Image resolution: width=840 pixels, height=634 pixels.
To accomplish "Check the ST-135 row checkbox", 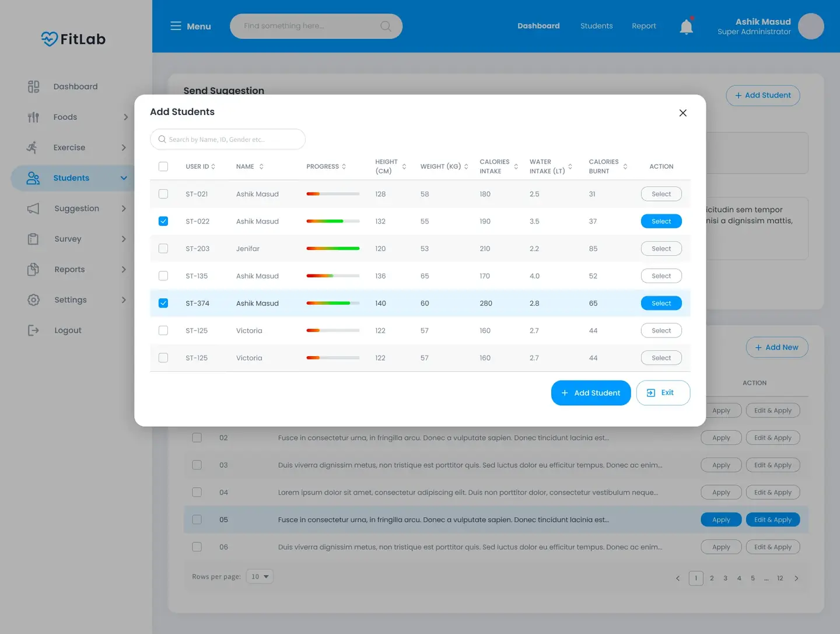I will point(163,276).
